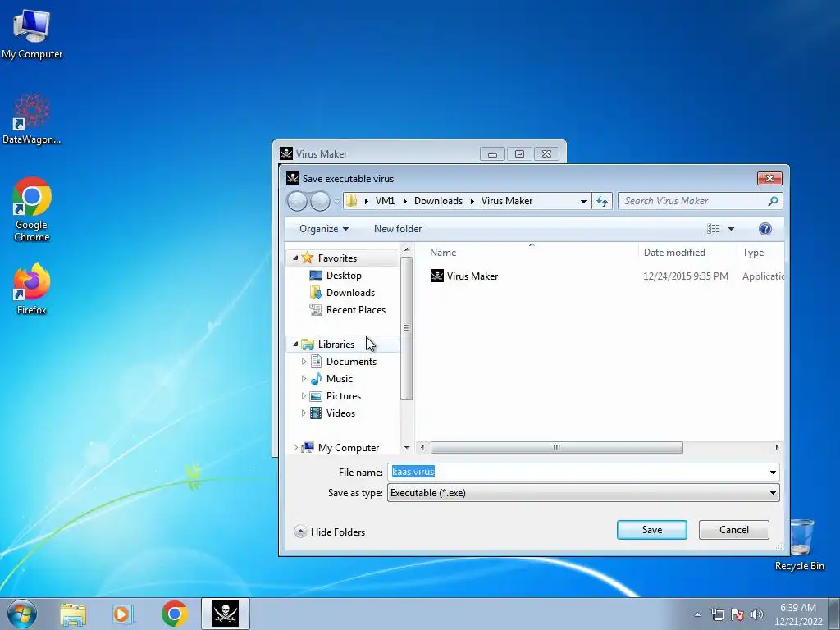Image resolution: width=840 pixels, height=630 pixels.
Task: Select the Virus Maker file in list
Action: 472,276
